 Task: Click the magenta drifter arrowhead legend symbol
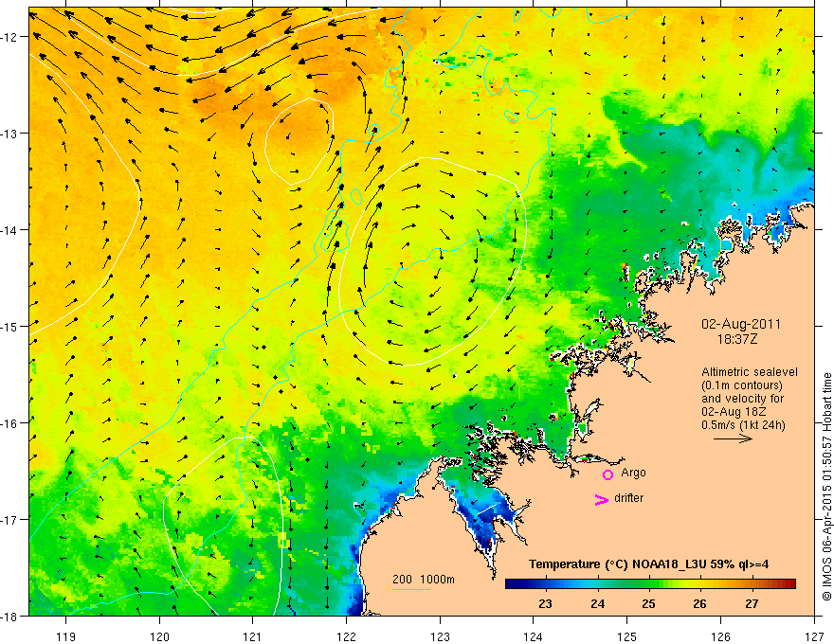(602, 499)
